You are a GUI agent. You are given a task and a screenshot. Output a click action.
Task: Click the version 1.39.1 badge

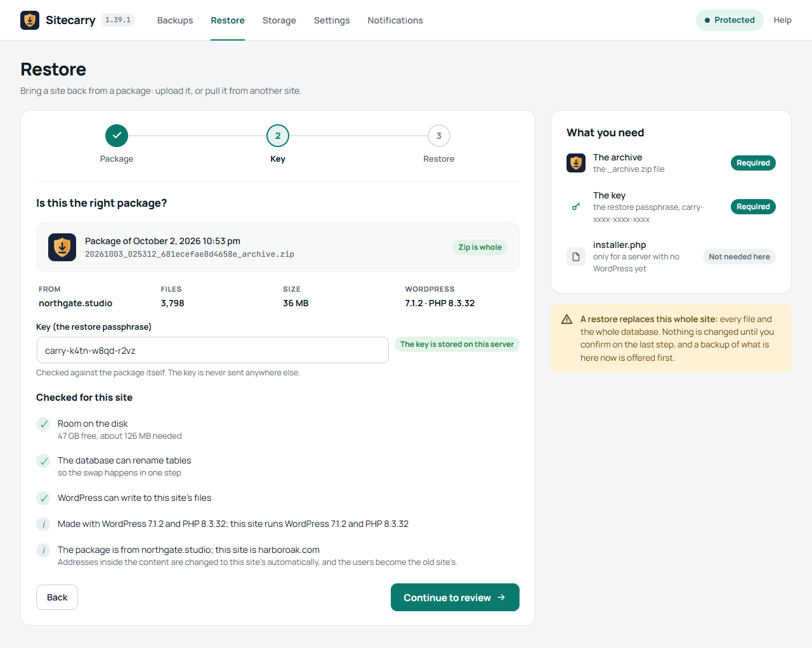[118, 20]
